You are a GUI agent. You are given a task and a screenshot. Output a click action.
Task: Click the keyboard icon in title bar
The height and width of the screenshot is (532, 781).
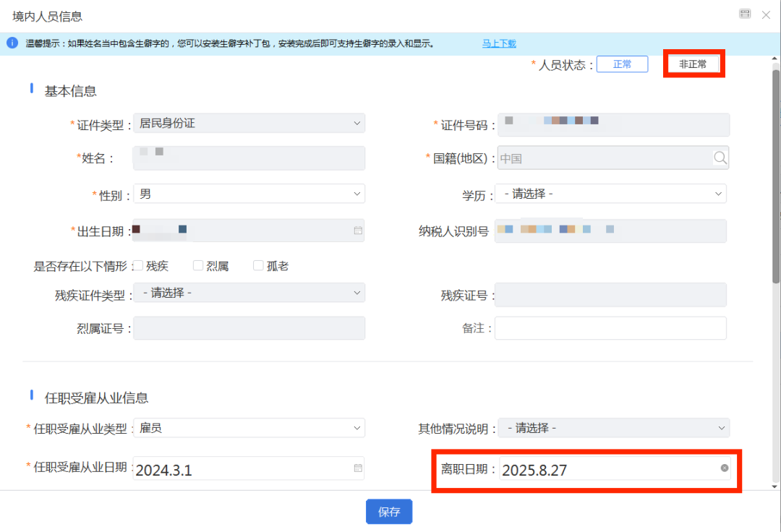point(745,14)
